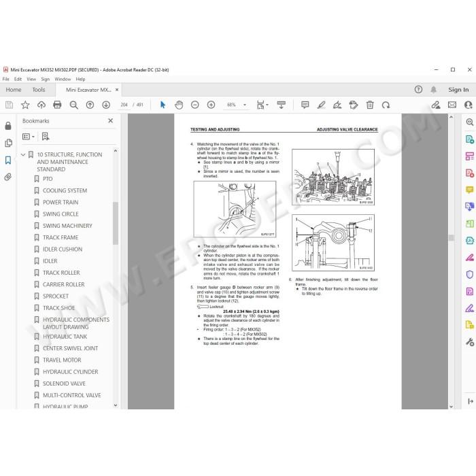
Task: Click the Delete trash icon
Action: point(370,105)
